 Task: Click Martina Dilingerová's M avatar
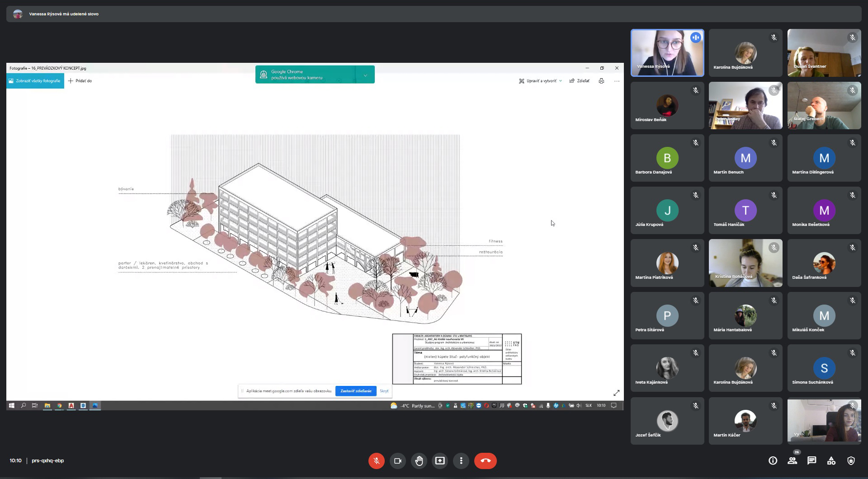824,158
